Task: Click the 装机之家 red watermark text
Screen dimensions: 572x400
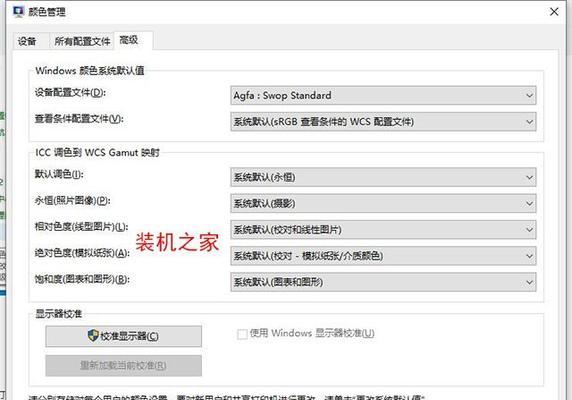Action: coord(177,242)
